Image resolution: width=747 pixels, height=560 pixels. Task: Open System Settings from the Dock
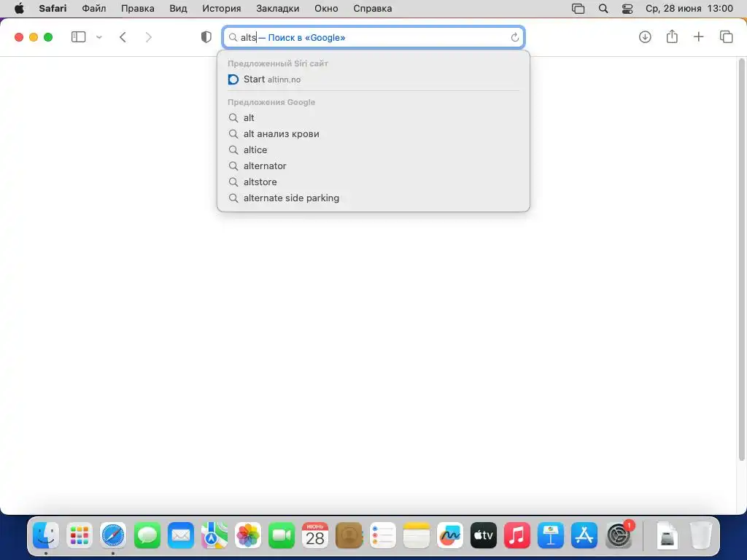tap(619, 535)
